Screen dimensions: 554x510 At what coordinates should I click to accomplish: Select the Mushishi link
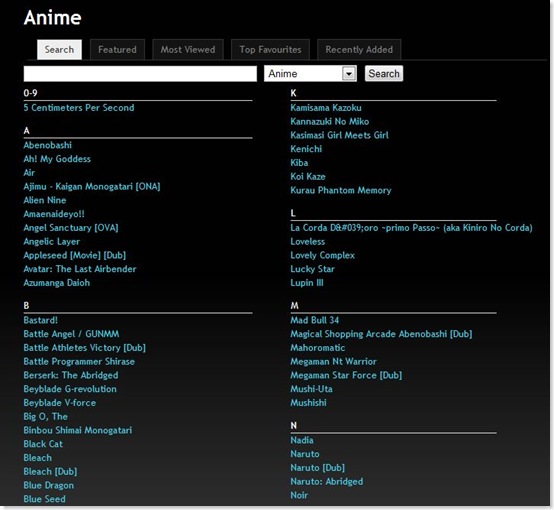308,403
